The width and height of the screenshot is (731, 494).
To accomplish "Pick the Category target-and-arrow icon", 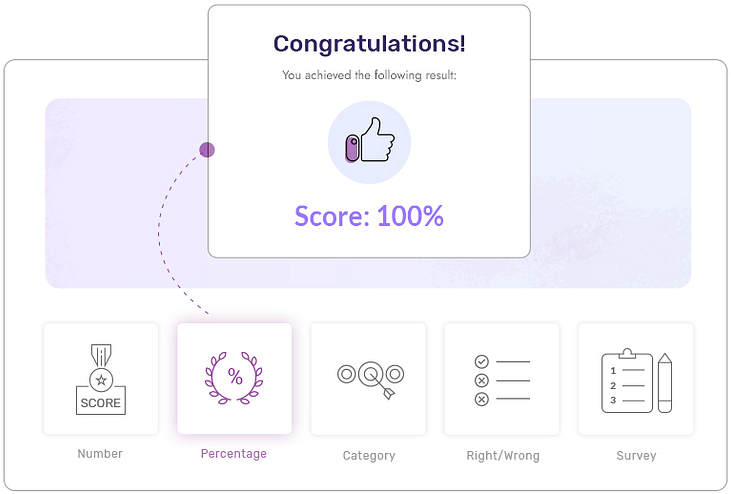I will pos(371,379).
